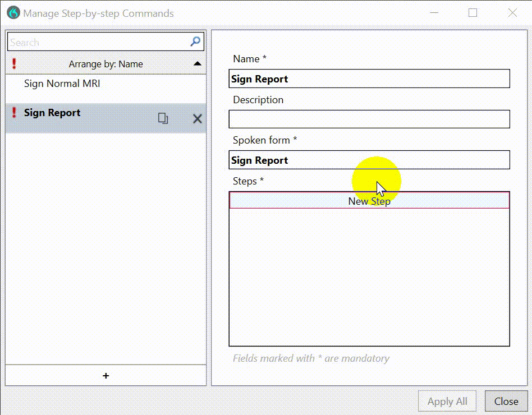
Task: Click the empty Description field
Action: click(x=369, y=119)
